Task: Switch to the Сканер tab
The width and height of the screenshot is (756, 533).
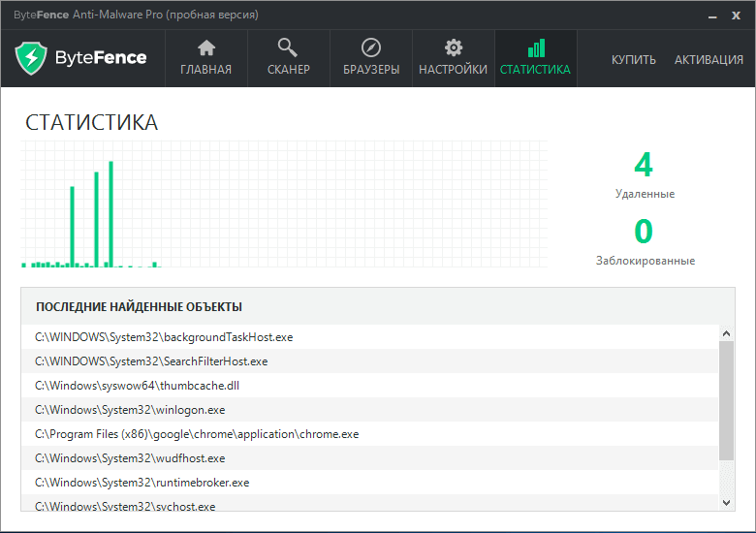Action: coord(288,70)
